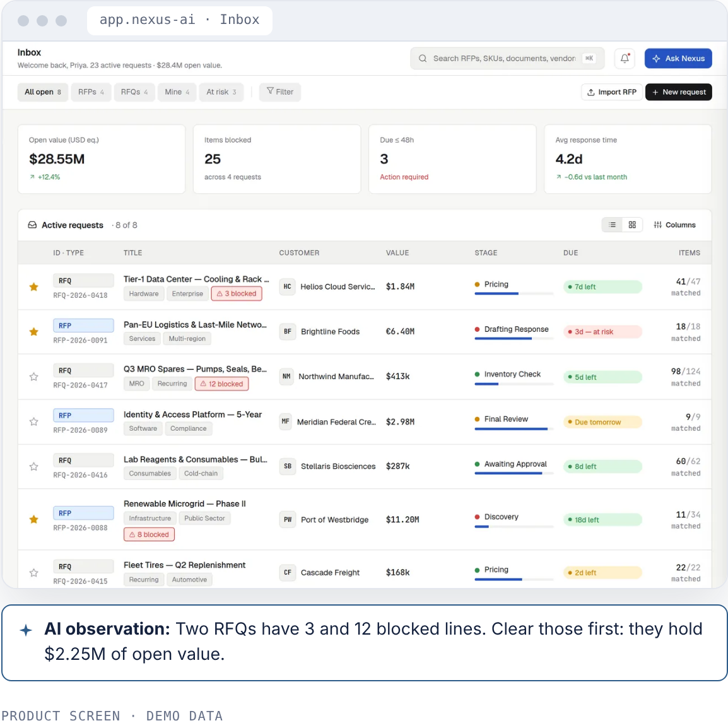728x728 pixels.
Task: Star the Lab Reagents & Consumables request
Action: coord(34,467)
